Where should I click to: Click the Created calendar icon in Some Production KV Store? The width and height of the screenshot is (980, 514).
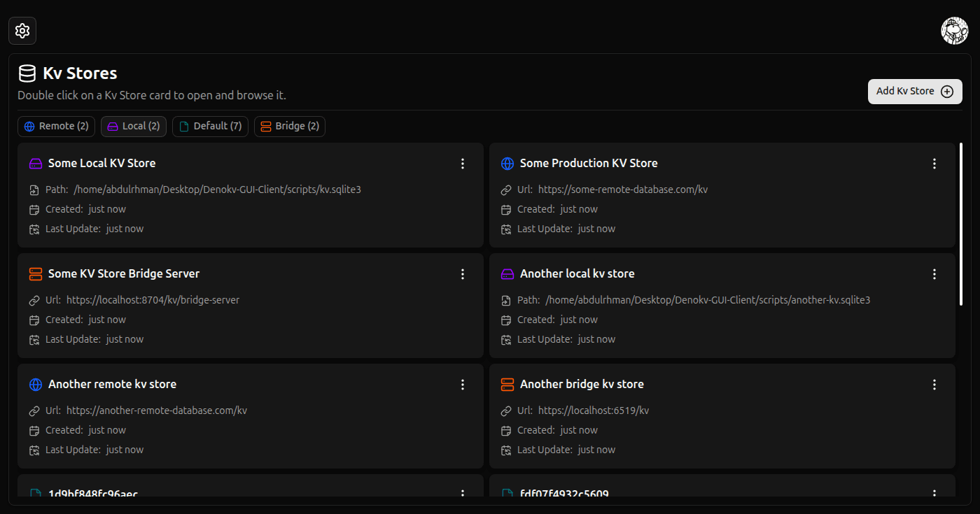click(506, 209)
